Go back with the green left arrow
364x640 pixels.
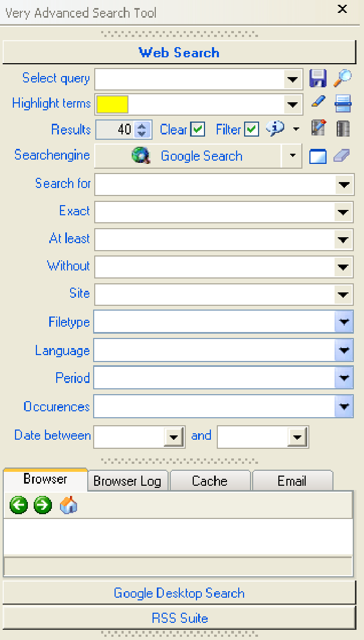coord(18,505)
